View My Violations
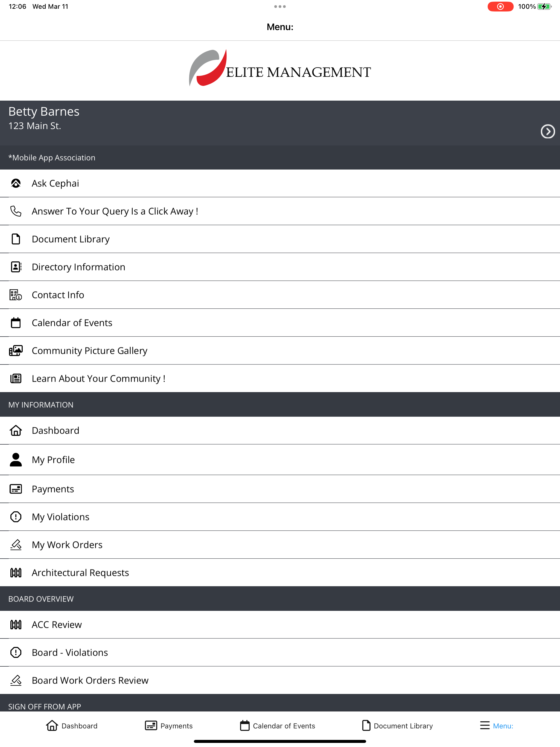 click(x=280, y=517)
